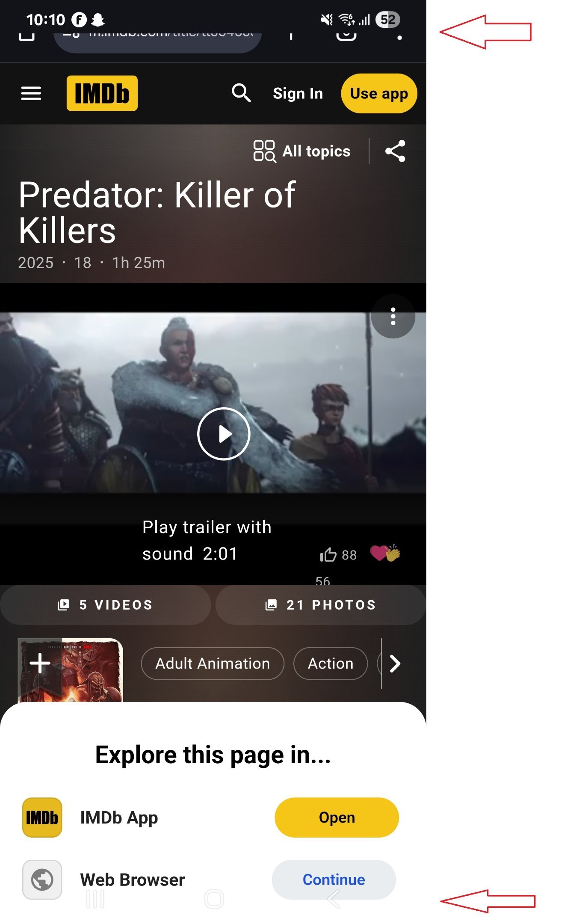Continue in Web Browser

click(x=334, y=880)
